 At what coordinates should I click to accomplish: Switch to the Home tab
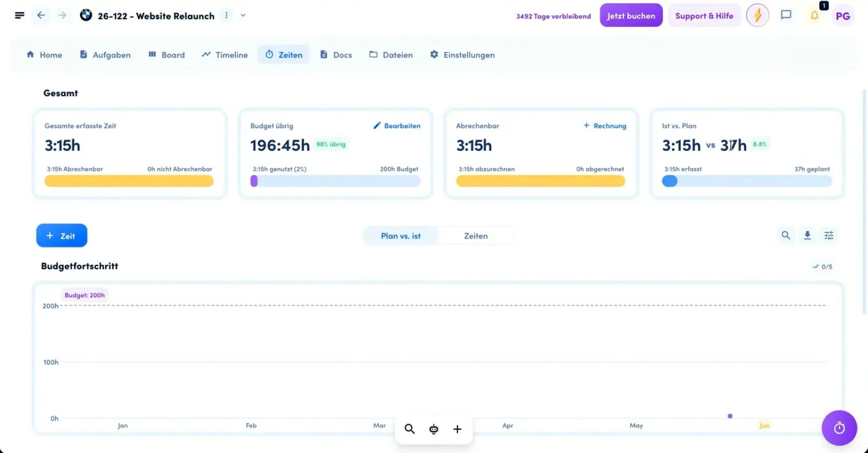(x=44, y=55)
